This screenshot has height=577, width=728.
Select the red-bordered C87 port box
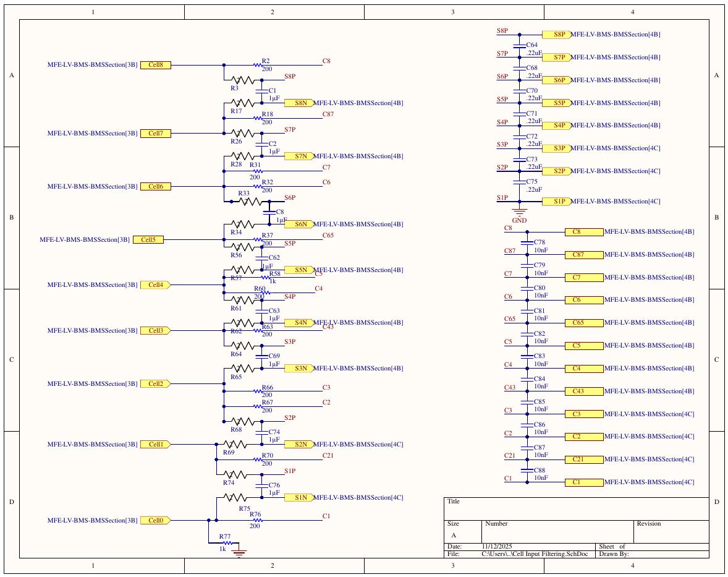coord(584,255)
